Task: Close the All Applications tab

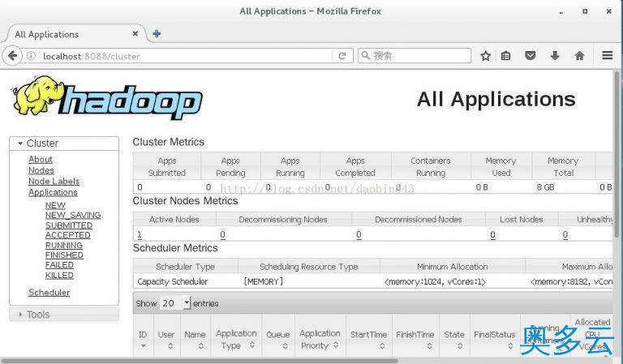Action: point(135,34)
